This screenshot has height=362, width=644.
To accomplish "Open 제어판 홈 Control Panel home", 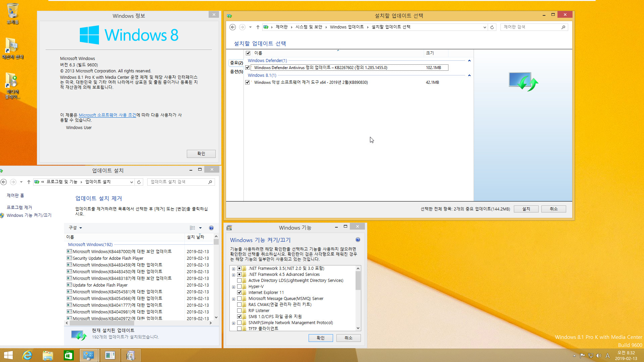I will [15, 195].
